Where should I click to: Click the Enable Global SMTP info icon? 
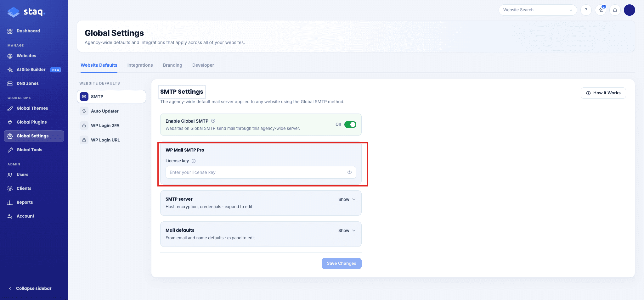click(213, 121)
